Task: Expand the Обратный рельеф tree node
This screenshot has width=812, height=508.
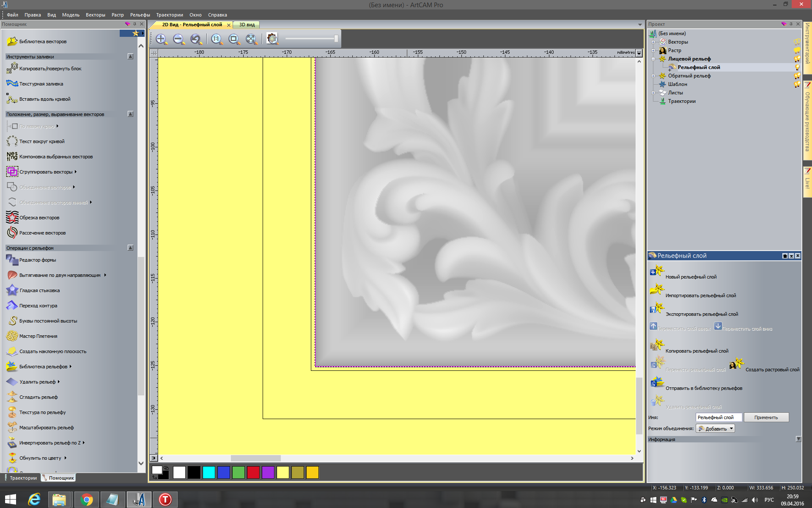Action: (x=653, y=76)
